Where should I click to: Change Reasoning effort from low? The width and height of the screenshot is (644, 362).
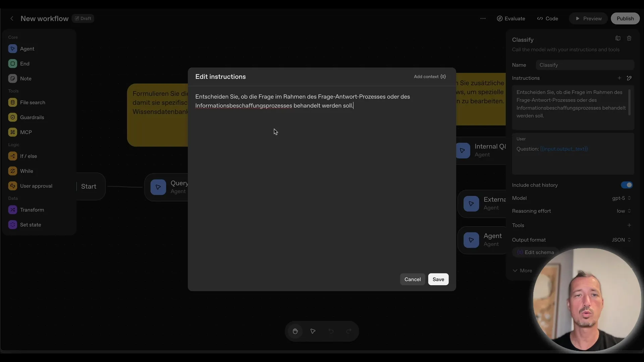click(623, 211)
